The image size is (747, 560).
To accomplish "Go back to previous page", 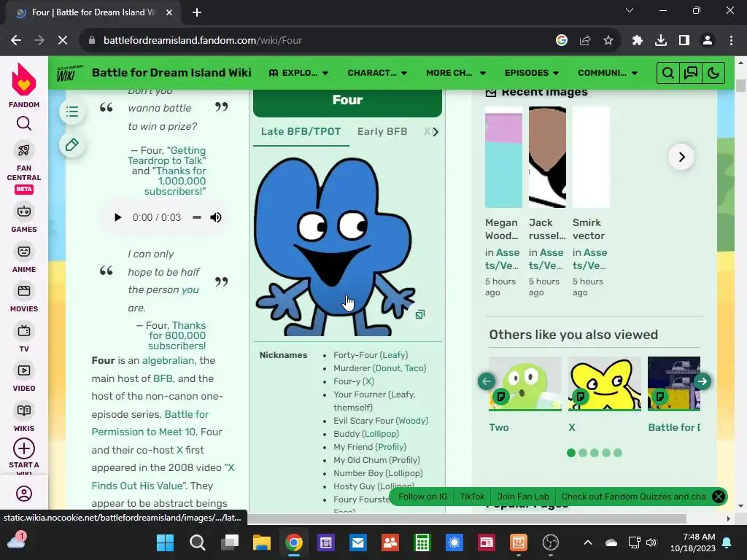I will [16, 40].
